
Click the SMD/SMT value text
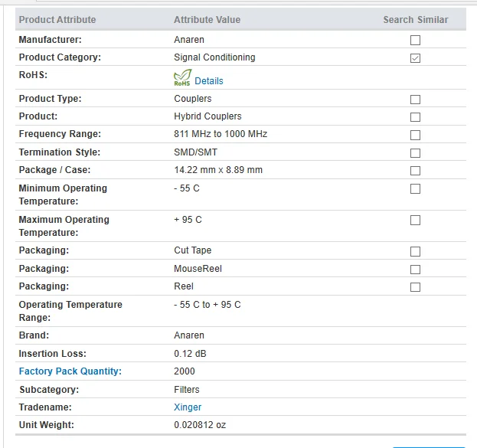pos(195,152)
